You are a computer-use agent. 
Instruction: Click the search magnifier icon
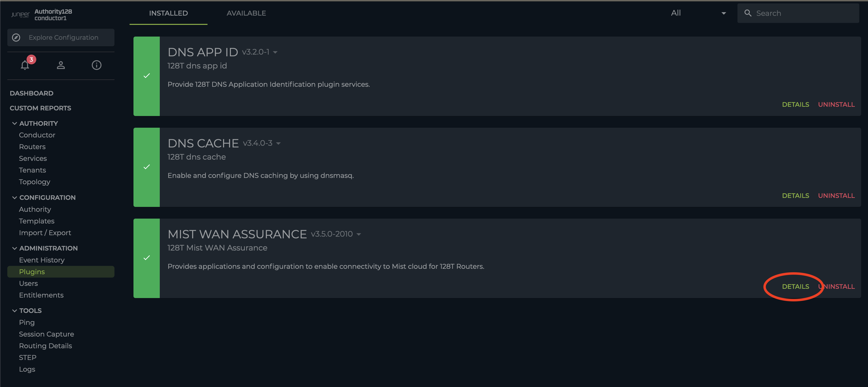(748, 13)
